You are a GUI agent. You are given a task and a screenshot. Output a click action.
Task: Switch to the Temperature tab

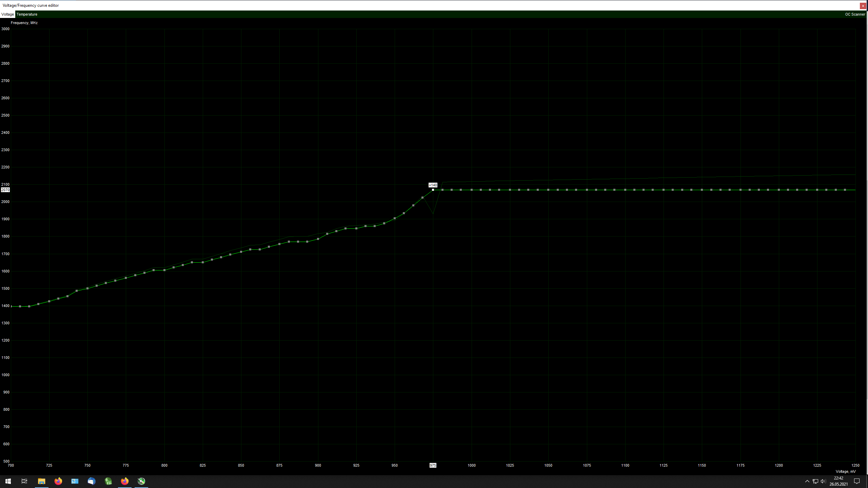(27, 14)
